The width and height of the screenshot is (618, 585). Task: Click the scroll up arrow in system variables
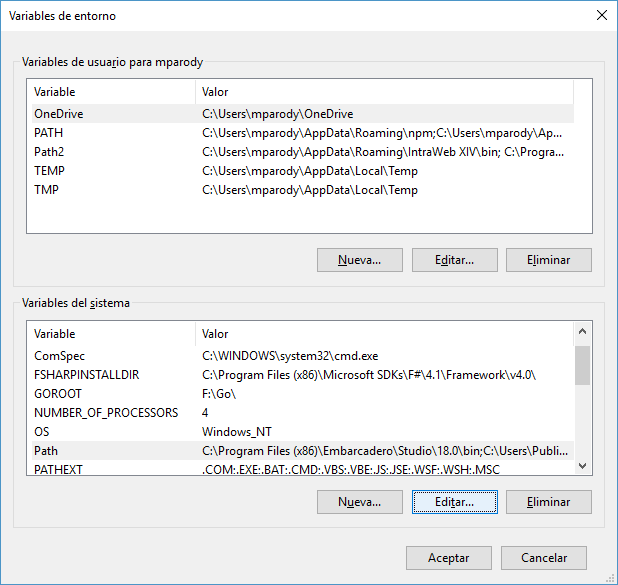point(583,331)
